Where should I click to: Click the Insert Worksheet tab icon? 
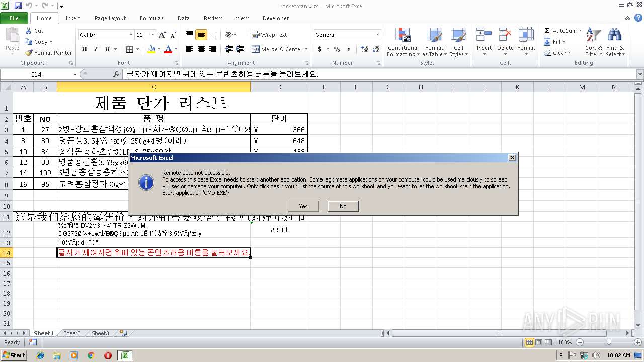click(x=123, y=333)
